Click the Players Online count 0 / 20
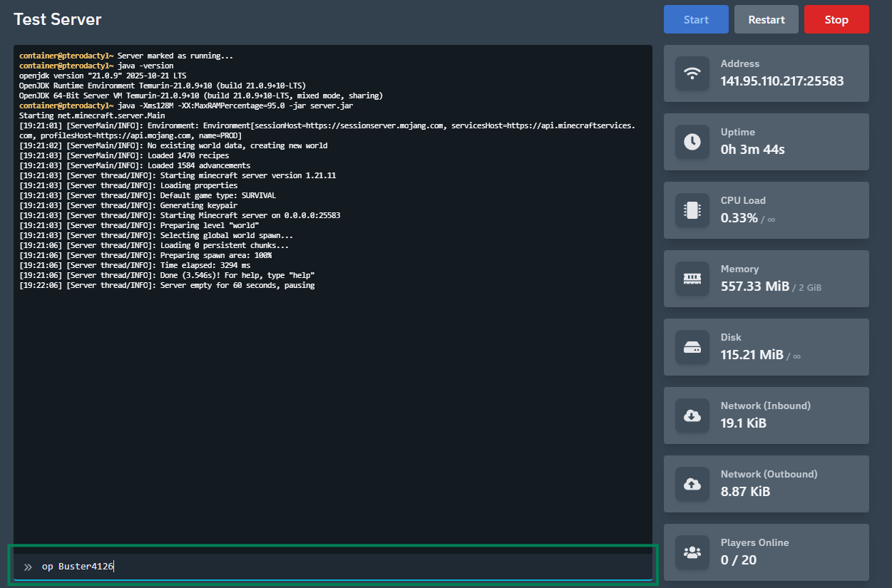The width and height of the screenshot is (892, 588). 738,560
